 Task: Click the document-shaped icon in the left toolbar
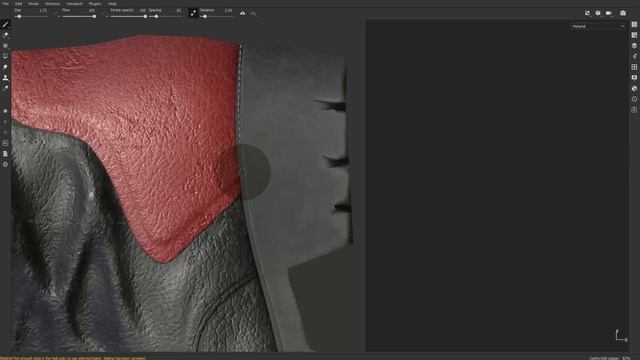coord(5,154)
